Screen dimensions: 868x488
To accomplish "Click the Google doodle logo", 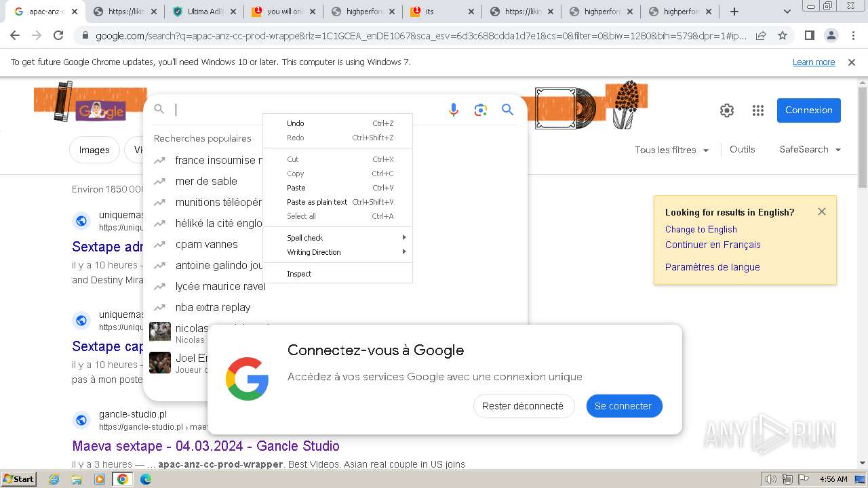I will click(100, 111).
